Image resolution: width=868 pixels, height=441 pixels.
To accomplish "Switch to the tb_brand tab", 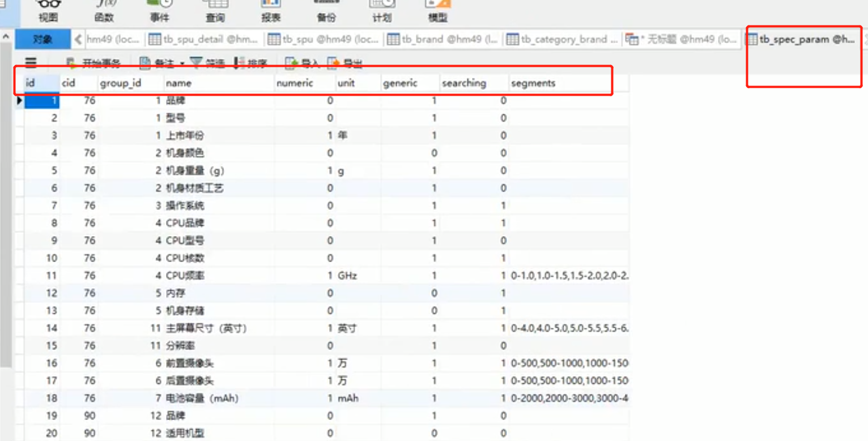I will coord(443,39).
